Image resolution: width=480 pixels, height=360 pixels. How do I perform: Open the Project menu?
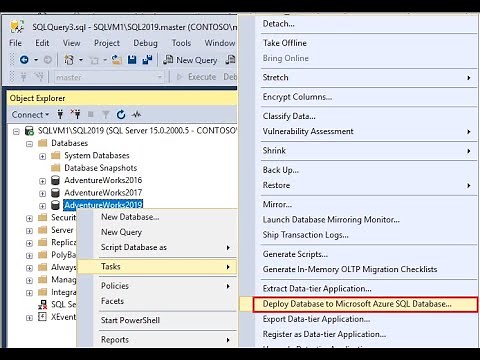[107, 43]
